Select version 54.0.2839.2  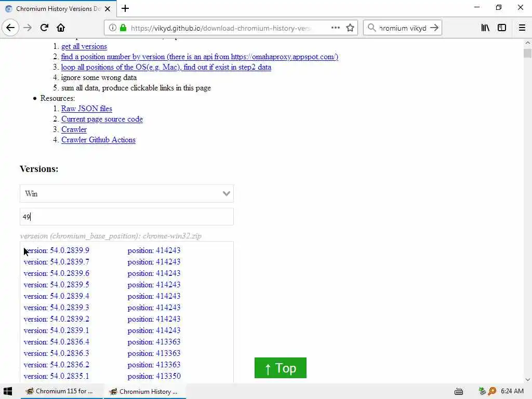coord(57,319)
